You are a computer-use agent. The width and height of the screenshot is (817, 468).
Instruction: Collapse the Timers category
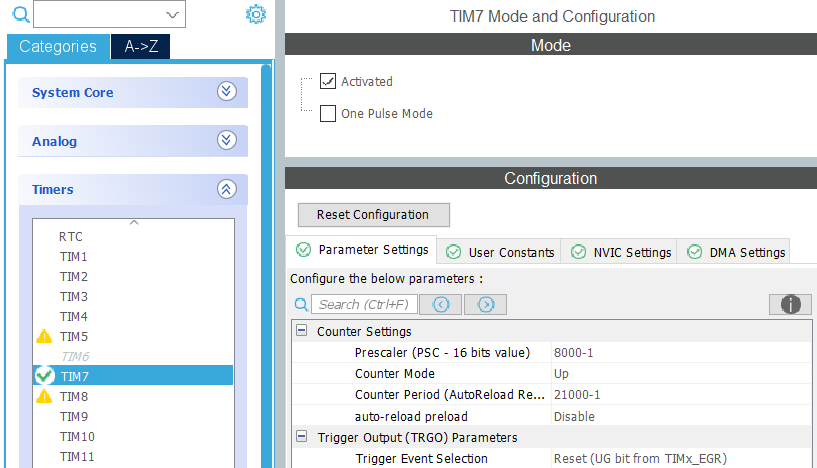pos(226,189)
